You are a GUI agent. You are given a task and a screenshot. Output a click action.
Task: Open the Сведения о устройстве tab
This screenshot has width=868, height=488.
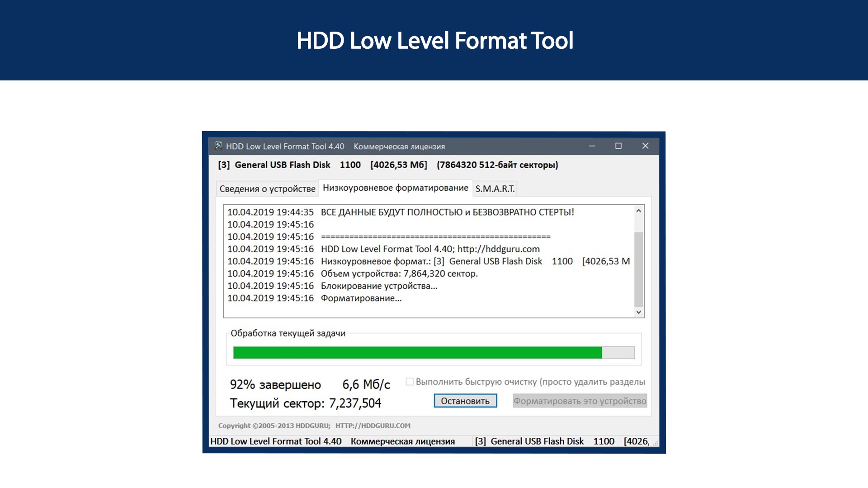(267, 188)
